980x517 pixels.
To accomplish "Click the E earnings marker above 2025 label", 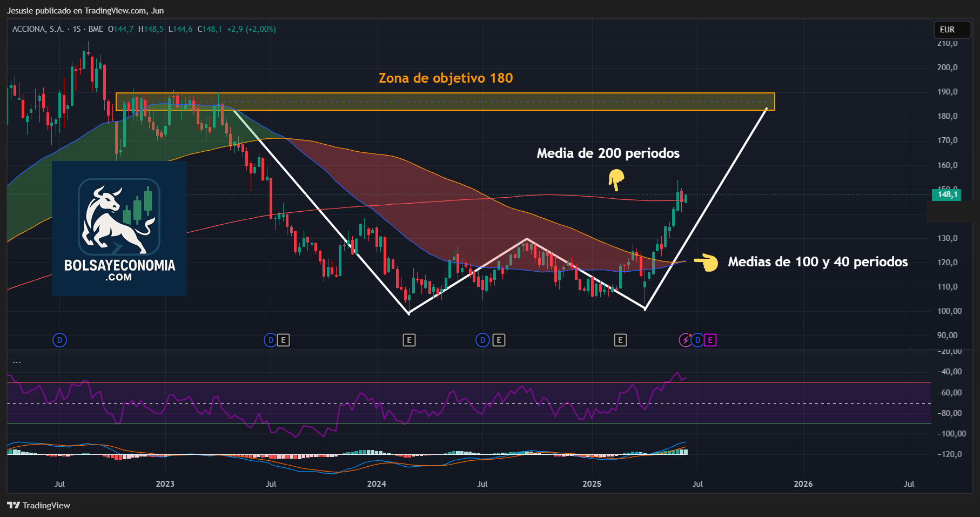I will coord(620,340).
